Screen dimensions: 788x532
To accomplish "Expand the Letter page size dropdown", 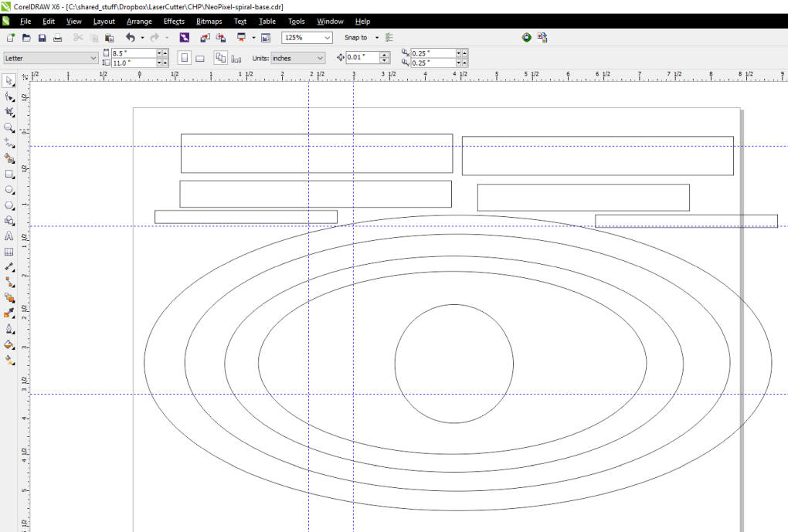I will [93, 58].
